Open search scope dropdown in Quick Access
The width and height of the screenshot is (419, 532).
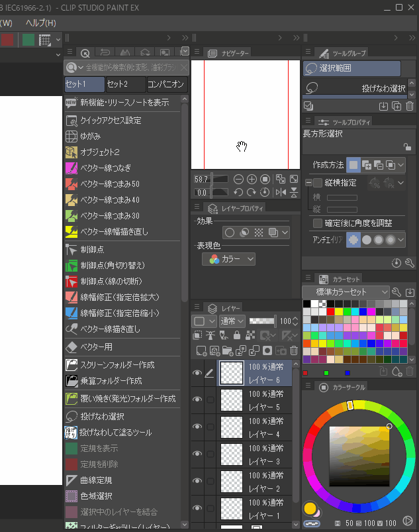[81, 68]
